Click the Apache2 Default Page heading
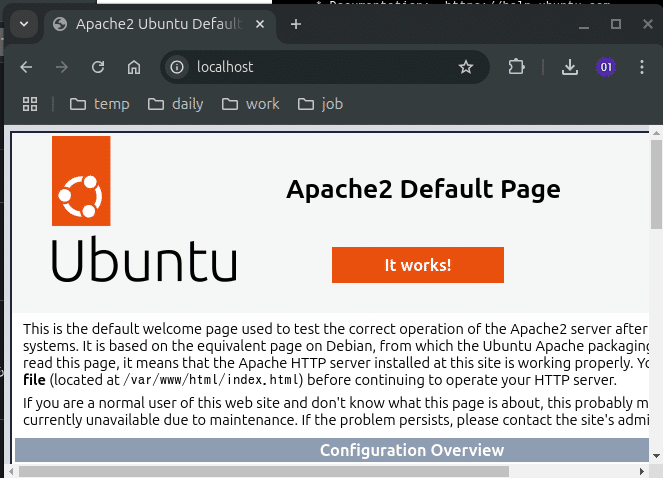Viewport: 663px width, 478px height. click(x=423, y=189)
